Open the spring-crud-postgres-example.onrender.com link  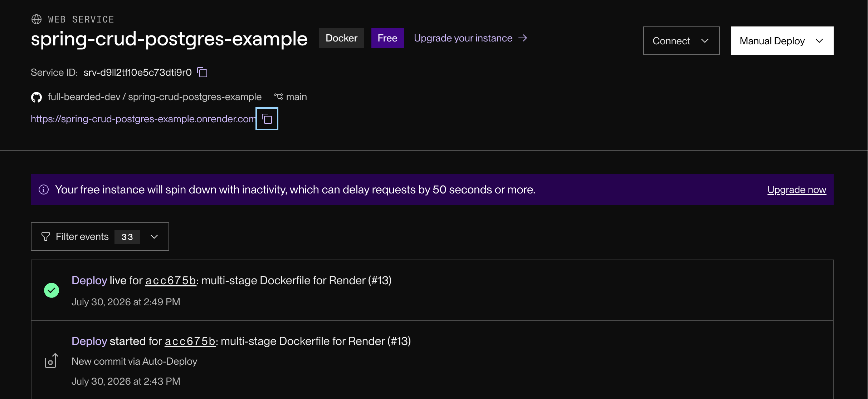(x=143, y=119)
